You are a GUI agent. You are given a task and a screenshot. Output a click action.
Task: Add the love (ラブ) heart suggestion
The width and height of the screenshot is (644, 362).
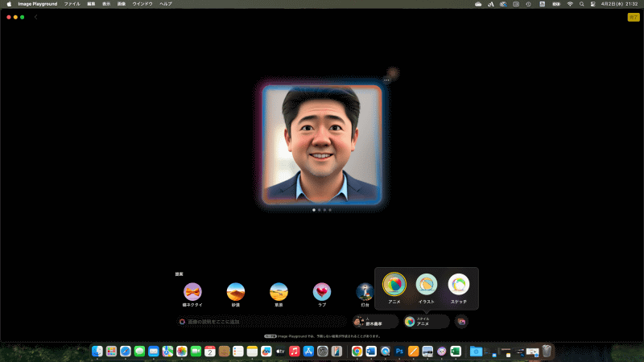pos(322,291)
